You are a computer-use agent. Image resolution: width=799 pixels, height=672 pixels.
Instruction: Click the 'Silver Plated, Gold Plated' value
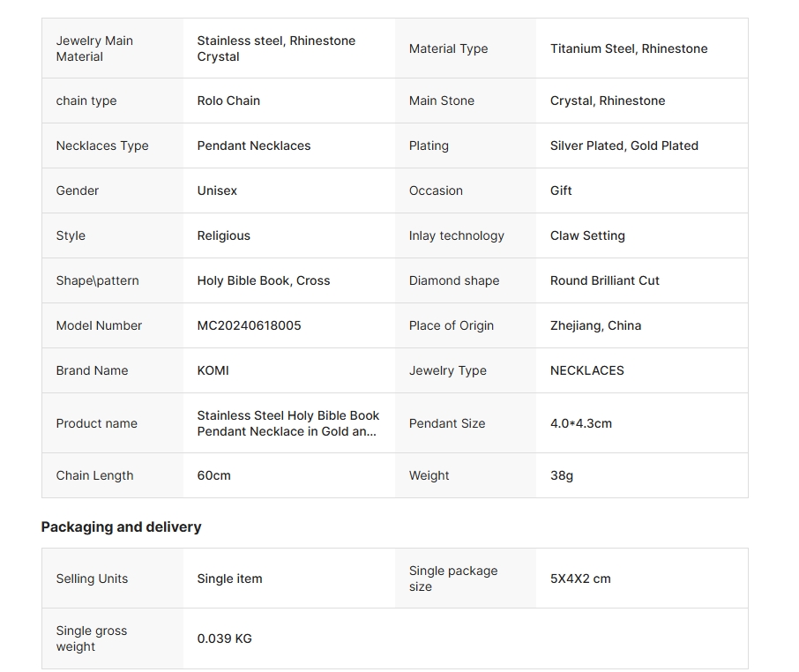coord(624,146)
